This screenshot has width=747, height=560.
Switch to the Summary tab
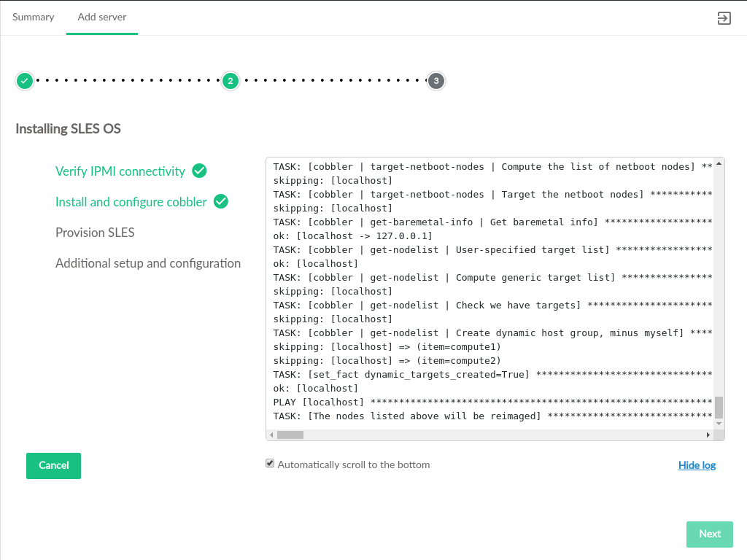34,17
